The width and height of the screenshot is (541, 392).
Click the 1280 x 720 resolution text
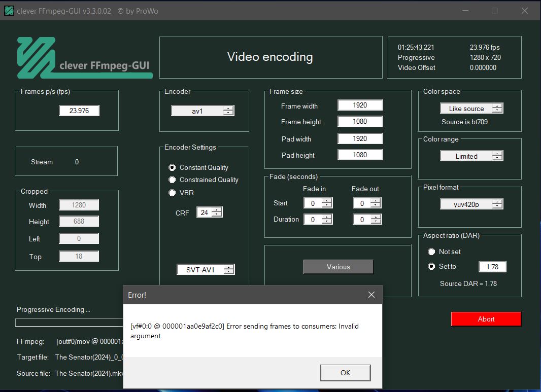pos(485,57)
